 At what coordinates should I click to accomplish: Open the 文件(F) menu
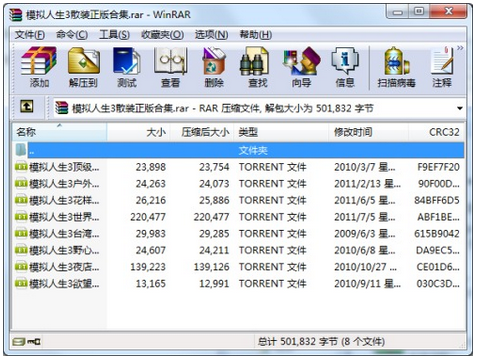point(30,35)
